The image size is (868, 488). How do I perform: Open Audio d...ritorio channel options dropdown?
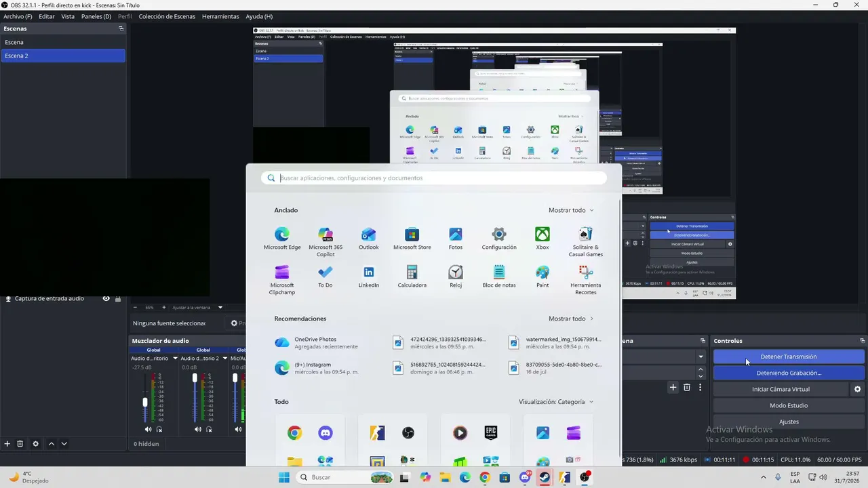click(x=175, y=358)
